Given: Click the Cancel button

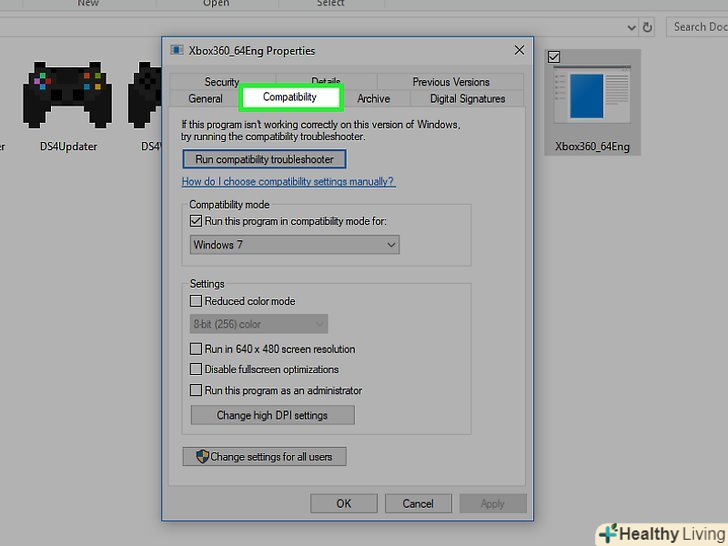Looking at the screenshot, I should 418,504.
